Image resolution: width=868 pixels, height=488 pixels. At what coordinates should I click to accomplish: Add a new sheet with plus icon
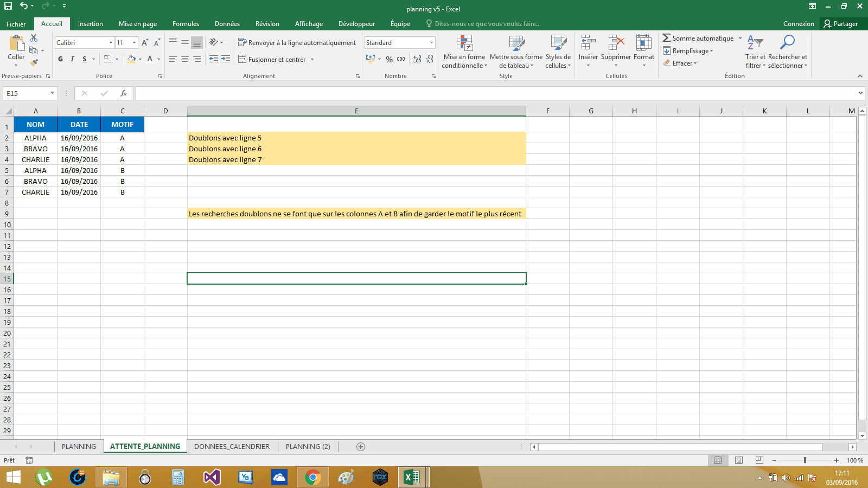pyautogui.click(x=361, y=447)
